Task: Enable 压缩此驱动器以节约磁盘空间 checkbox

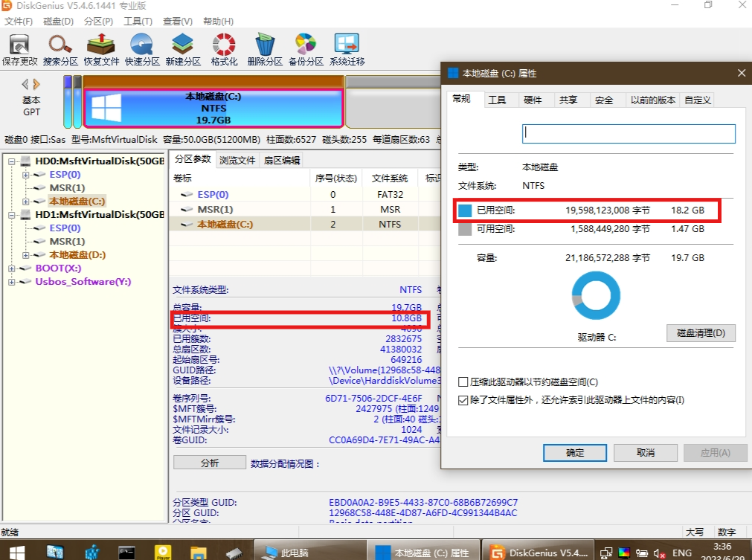Action: (x=463, y=382)
